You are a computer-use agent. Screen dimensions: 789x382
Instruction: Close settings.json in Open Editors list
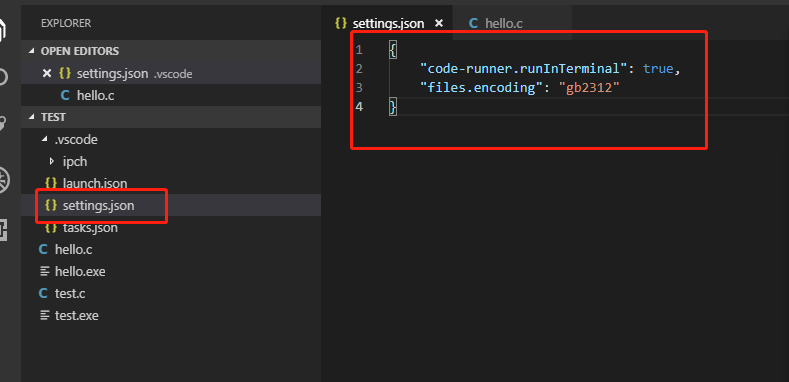(x=47, y=73)
